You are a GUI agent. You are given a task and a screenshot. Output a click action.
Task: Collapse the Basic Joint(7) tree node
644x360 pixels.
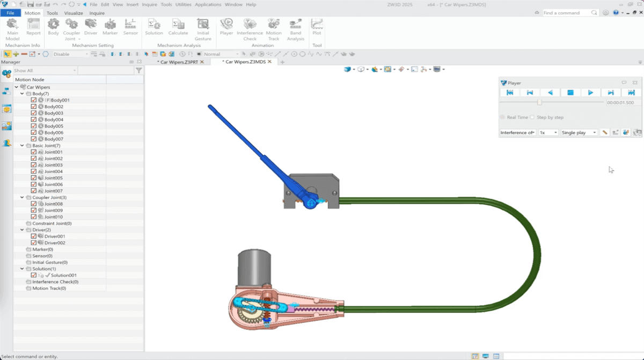point(22,146)
